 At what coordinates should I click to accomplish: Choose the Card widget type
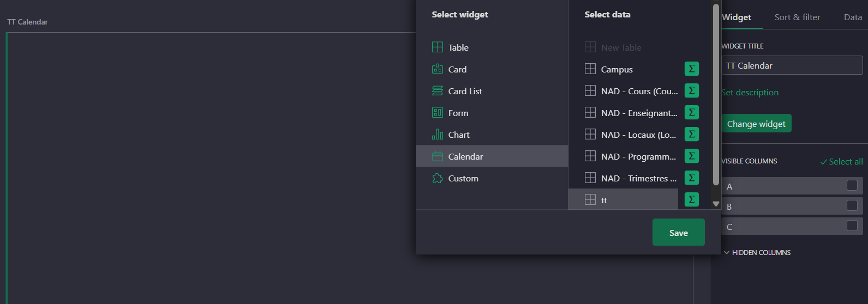[457, 69]
